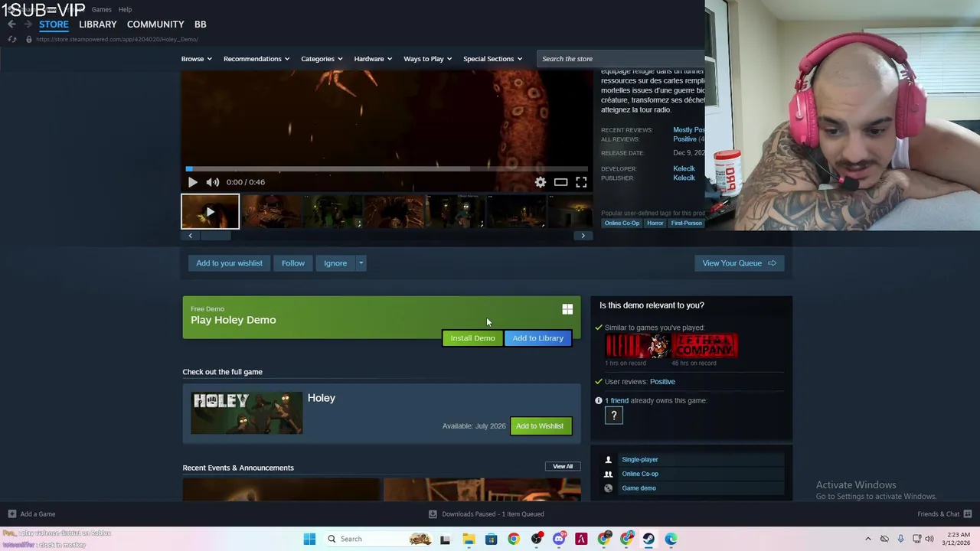Click the friend avatar question mark
Screen dimensions: 980x551
tap(613, 416)
